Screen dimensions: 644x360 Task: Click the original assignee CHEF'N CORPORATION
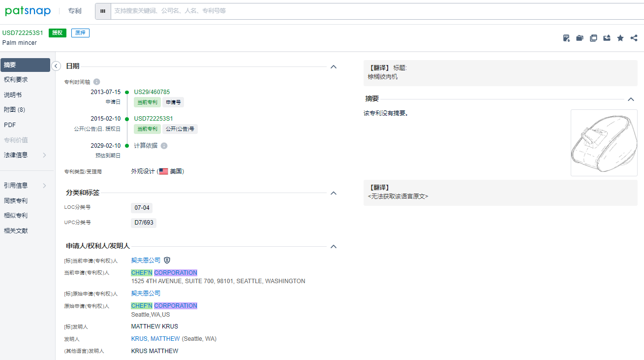coord(164,306)
